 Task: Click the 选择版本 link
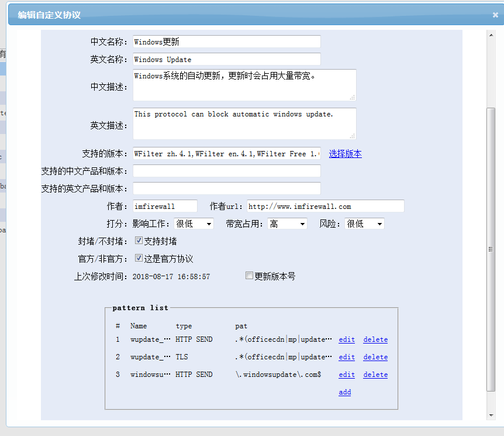(x=345, y=154)
